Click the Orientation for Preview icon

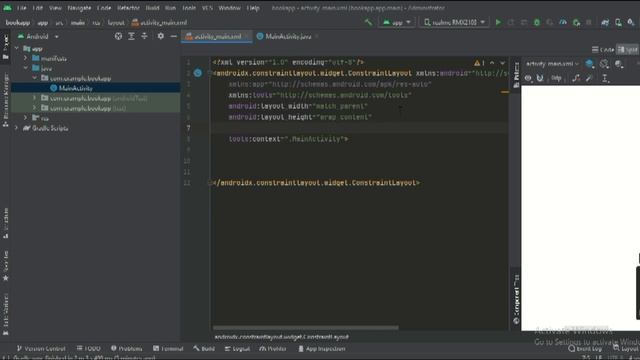click(x=604, y=64)
